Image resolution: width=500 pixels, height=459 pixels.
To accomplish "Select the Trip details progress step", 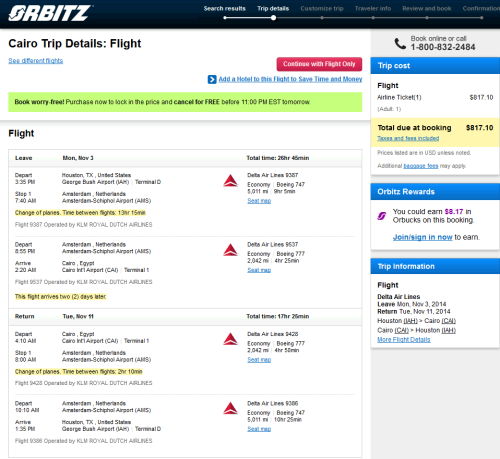I will tap(273, 9).
